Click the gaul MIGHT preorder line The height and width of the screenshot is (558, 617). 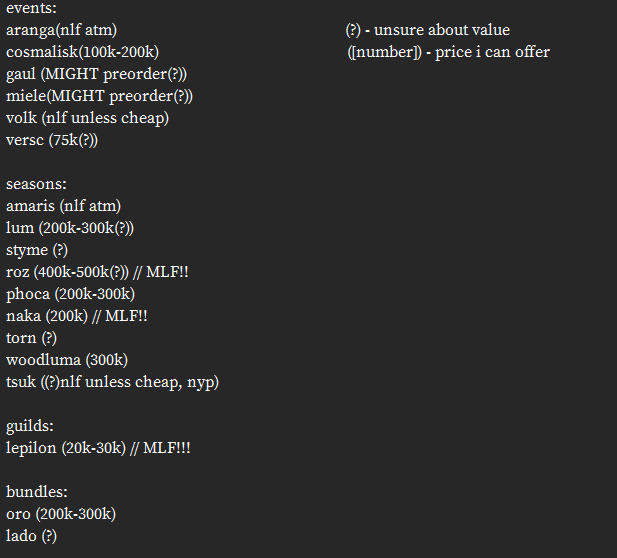pos(96,74)
